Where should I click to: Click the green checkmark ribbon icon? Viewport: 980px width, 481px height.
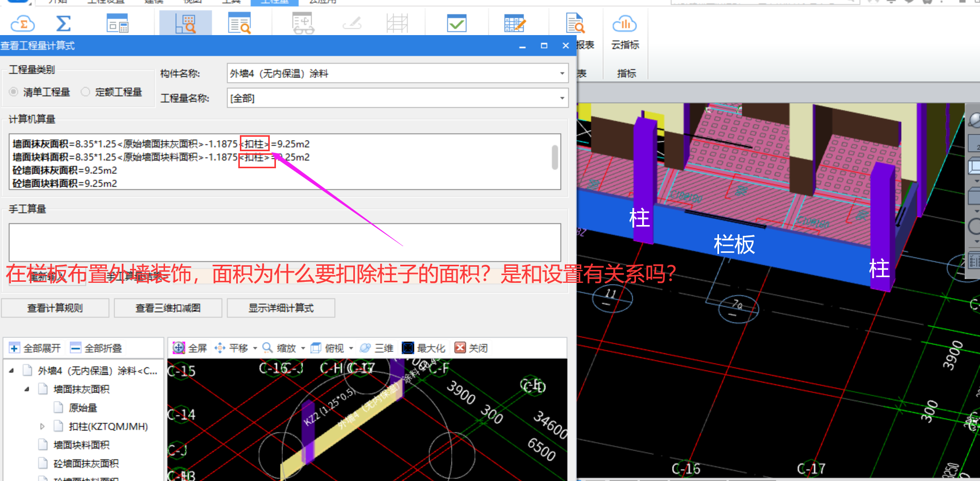(457, 24)
